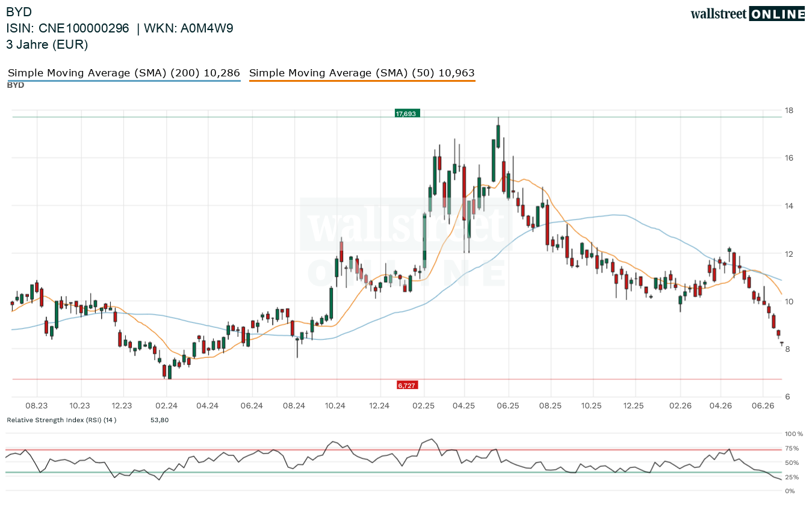Click the 16 price axis label
The width and height of the screenshot is (812, 507).
[x=789, y=158]
